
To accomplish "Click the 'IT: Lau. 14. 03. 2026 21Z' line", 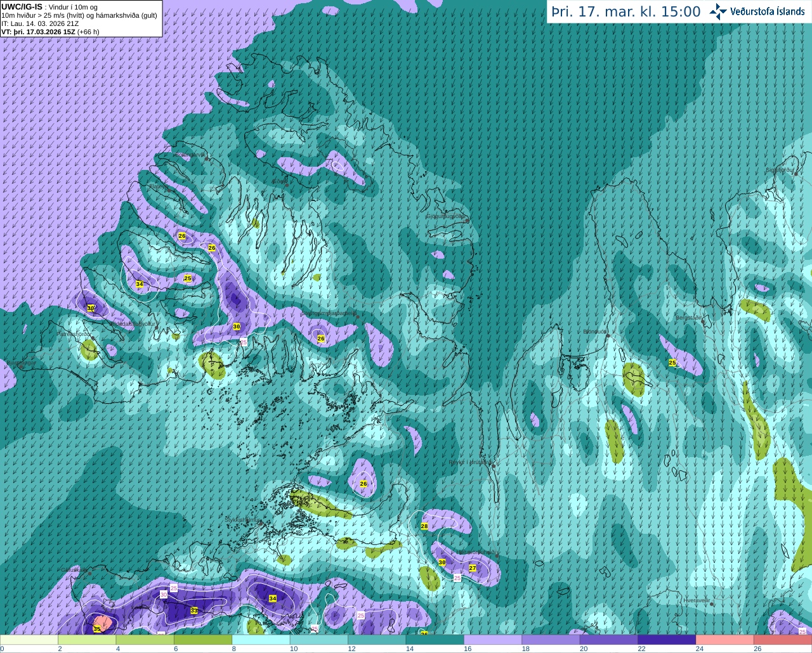I will pyautogui.click(x=40, y=23).
